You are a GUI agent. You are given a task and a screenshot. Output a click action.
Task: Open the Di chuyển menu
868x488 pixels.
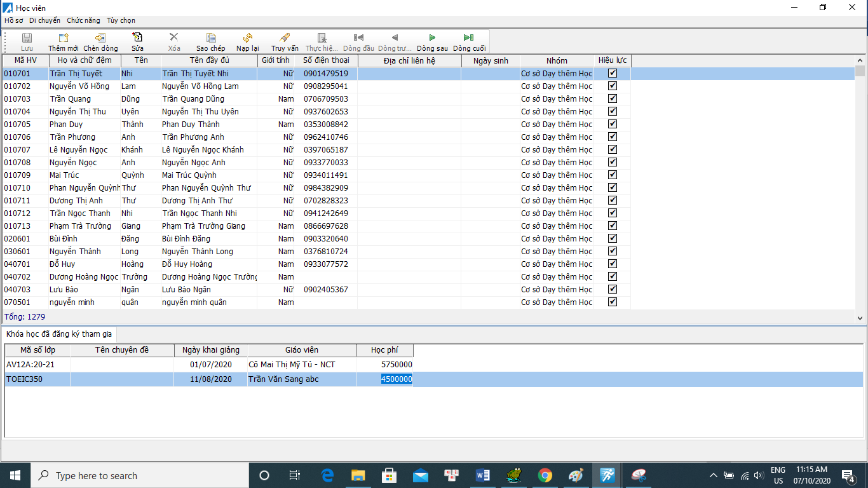[x=44, y=20]
